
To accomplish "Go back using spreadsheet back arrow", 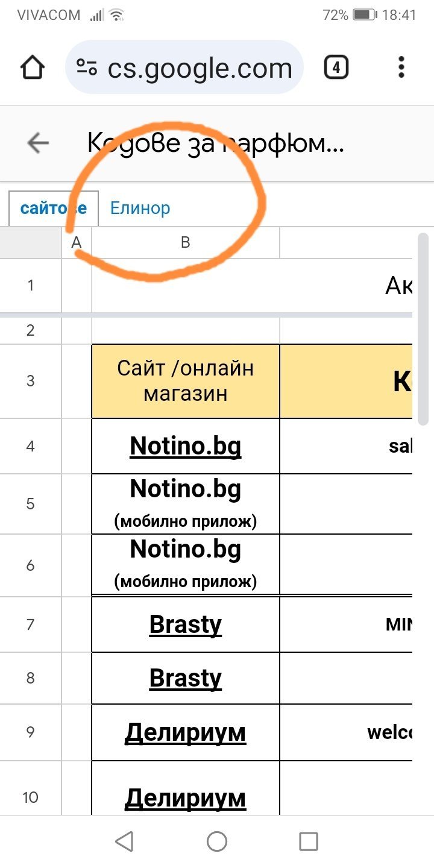I will 38,143.
